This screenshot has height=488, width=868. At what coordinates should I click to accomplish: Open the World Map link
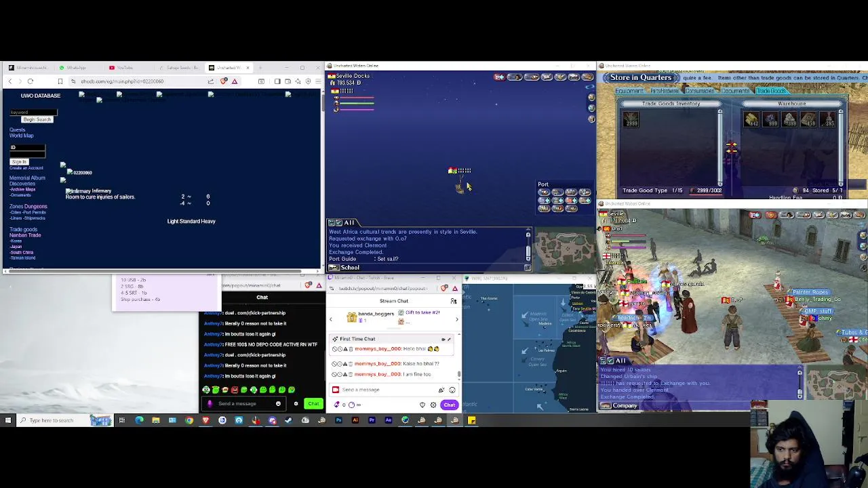(x=21, y=136)
